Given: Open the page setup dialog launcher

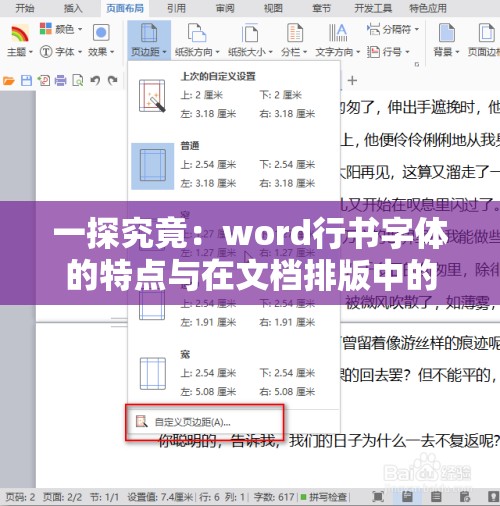Looking at the screenshot, I should [417, 64].
